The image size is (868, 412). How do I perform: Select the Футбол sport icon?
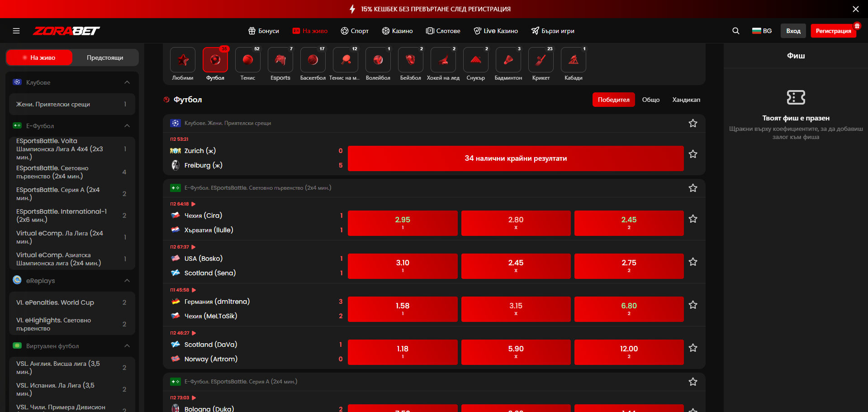(x=215, y=60)
